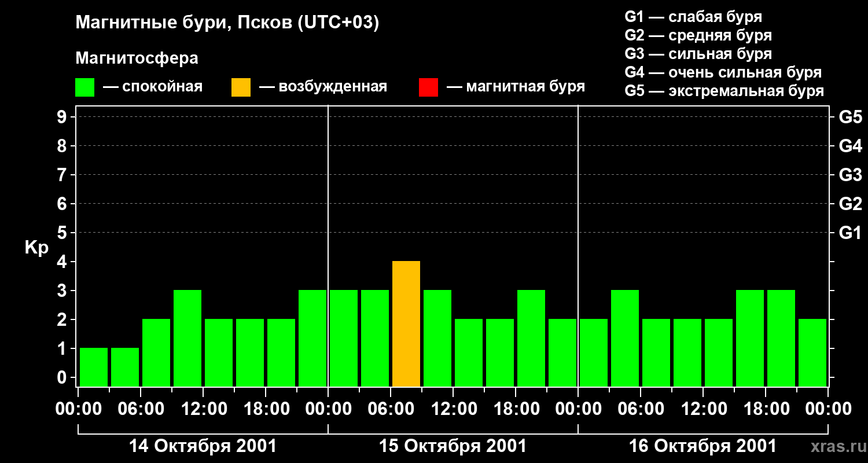
Task: Click the 00:00–03:00 bar on 16 October
Action: 594,353
